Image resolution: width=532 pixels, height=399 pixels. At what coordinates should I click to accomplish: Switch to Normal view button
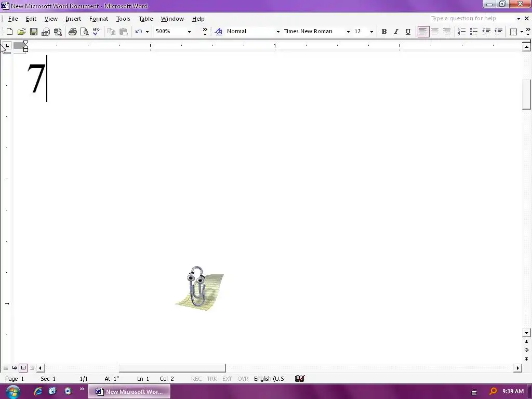click(x=6, y=368)
